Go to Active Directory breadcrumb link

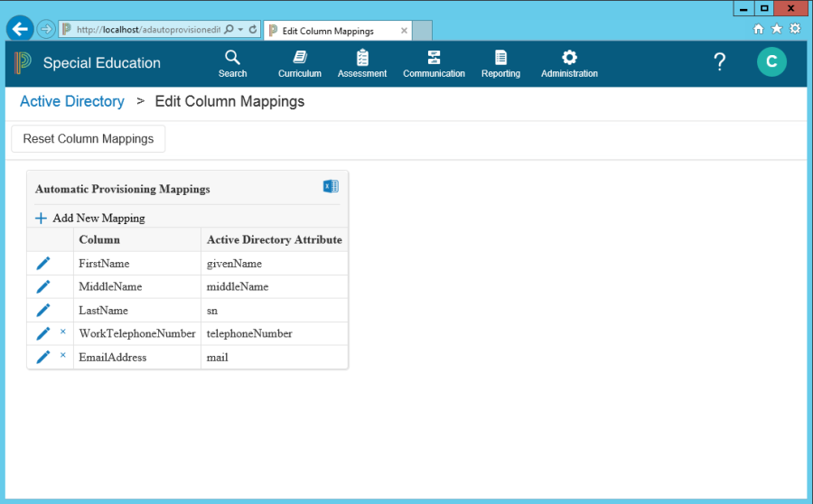[x=72, y=101]
